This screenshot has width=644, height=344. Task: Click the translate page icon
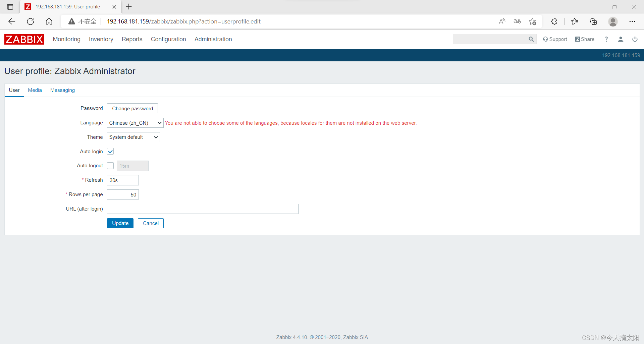pyautogui.click(x=517, y=21)
